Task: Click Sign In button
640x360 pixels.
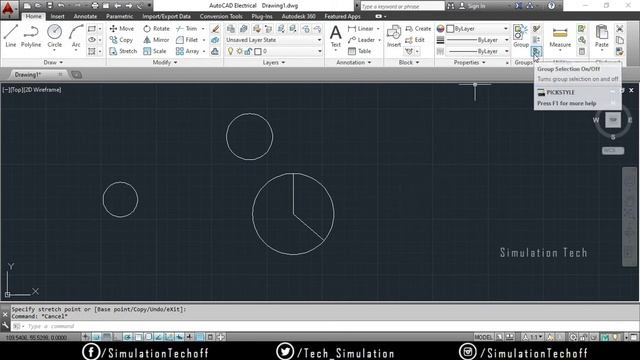Action: [x=473, y=6]
